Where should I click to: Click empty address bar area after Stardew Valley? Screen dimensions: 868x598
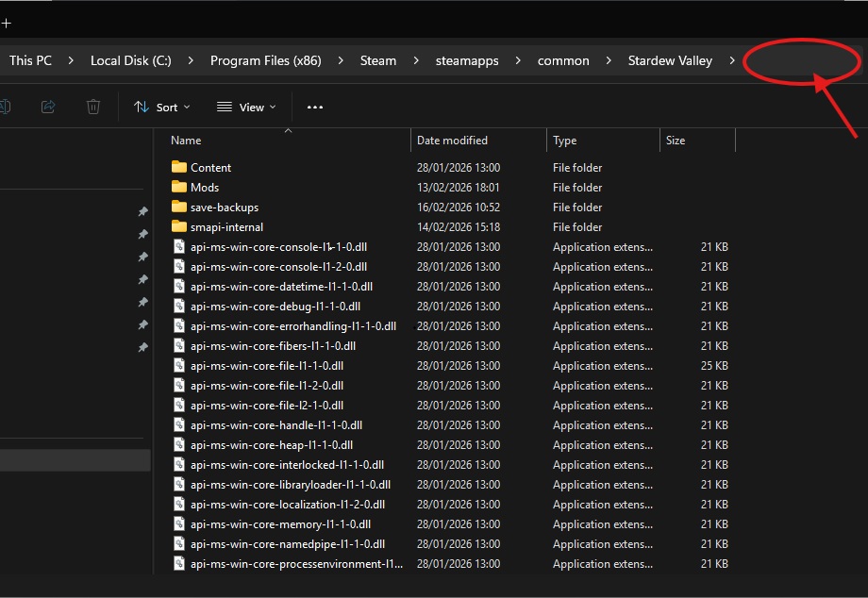pos(802,61)
